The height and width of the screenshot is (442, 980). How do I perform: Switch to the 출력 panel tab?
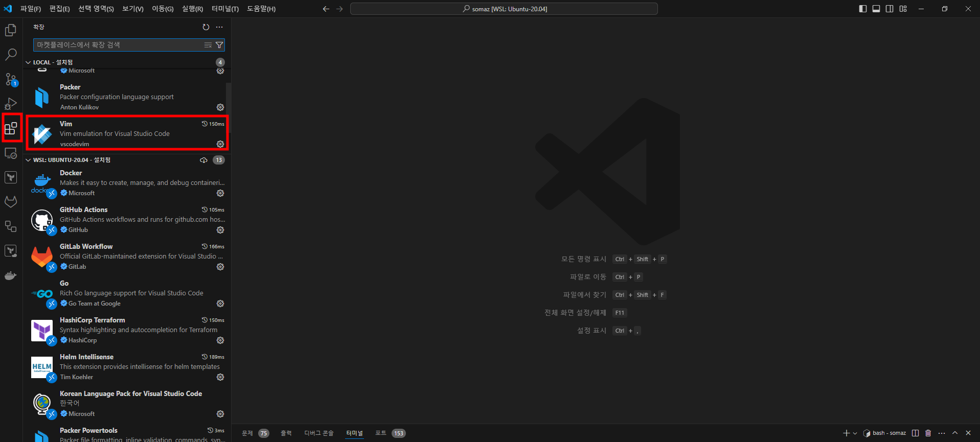286,433
